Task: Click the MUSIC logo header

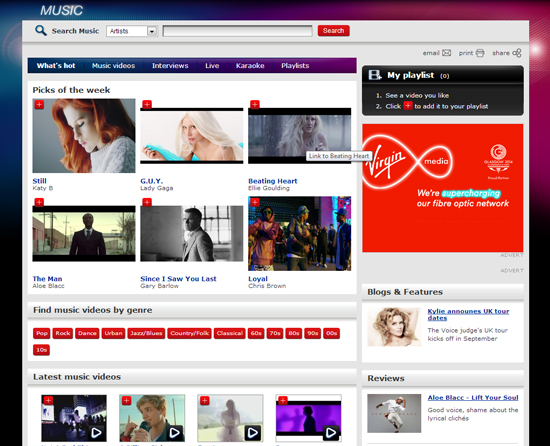Action: (x=61, y=10)
